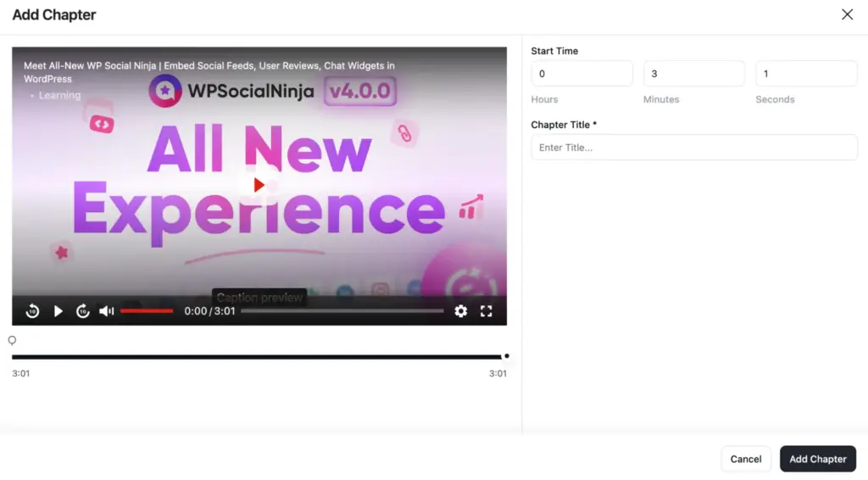The width and height of the screenshot is (868, 480).
Task: Click the Caption preview label
Action: pyautogui.click(x=259, y=298)
